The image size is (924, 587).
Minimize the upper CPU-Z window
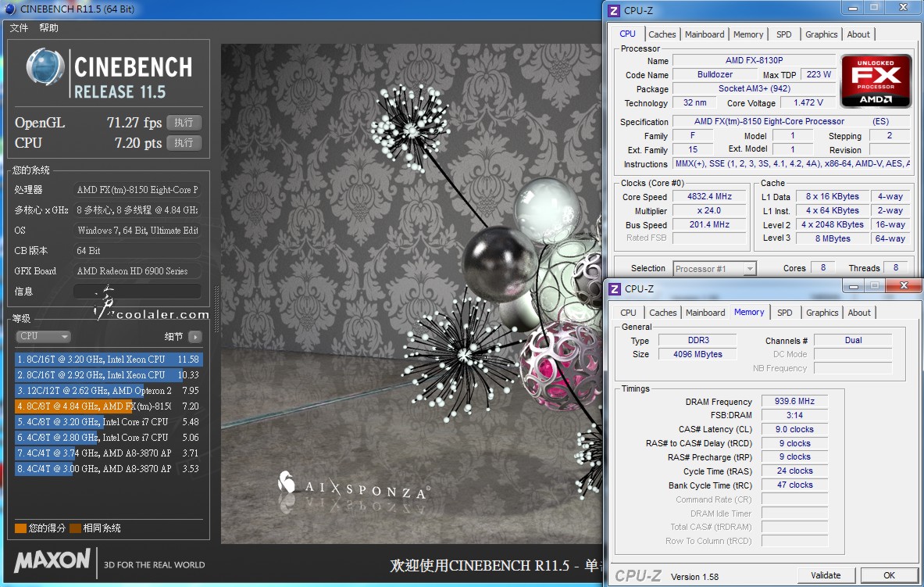(x=853, y=8)
